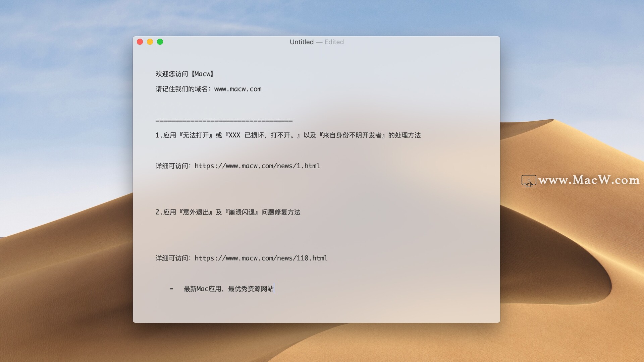Click the '最新Mac应用，最优秀资源网站' line
644x362 pixels.
coord(229,289)
